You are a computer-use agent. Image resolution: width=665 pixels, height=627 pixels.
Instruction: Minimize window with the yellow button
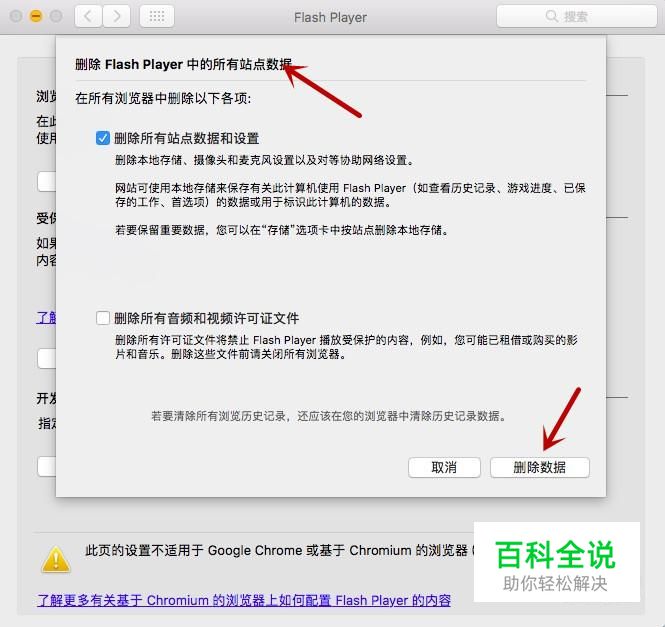pos(36,17)
